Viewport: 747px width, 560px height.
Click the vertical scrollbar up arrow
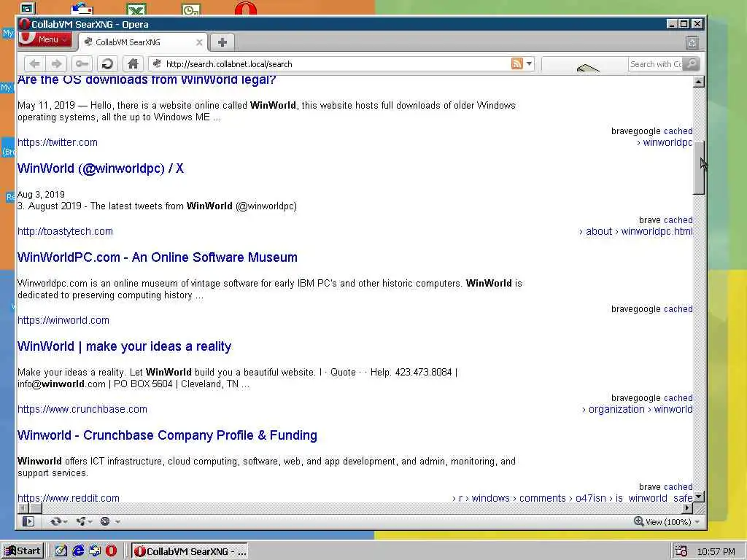click(x=698, y=82)
